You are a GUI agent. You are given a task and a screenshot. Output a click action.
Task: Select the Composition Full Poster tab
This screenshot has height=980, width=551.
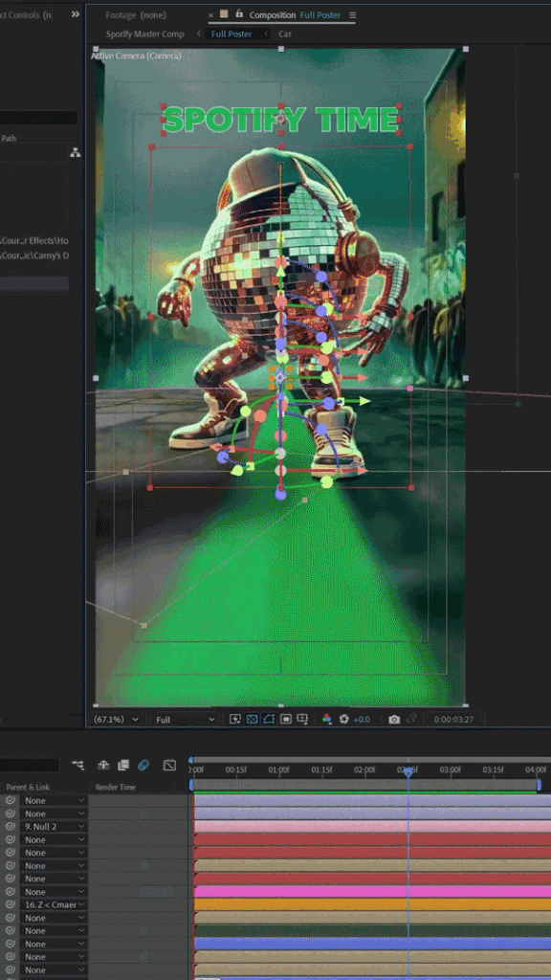coord(295,15)
